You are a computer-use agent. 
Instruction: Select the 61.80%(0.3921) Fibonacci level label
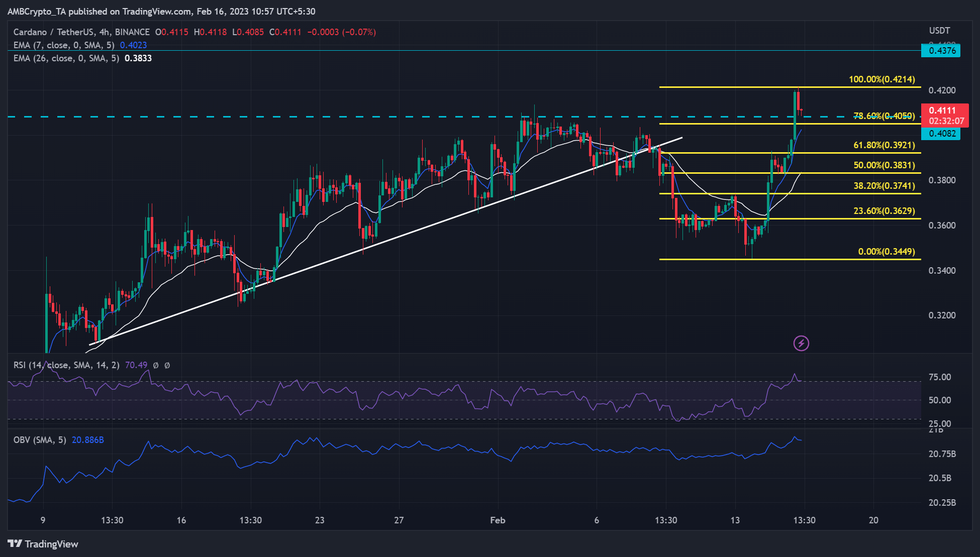[884, 145]
